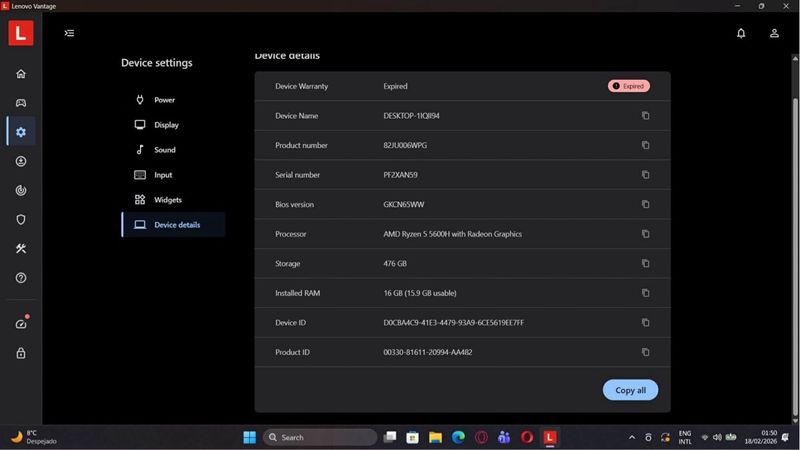
Task: Open the smart performance circular icon in sidebar
Action: (21, 190)
